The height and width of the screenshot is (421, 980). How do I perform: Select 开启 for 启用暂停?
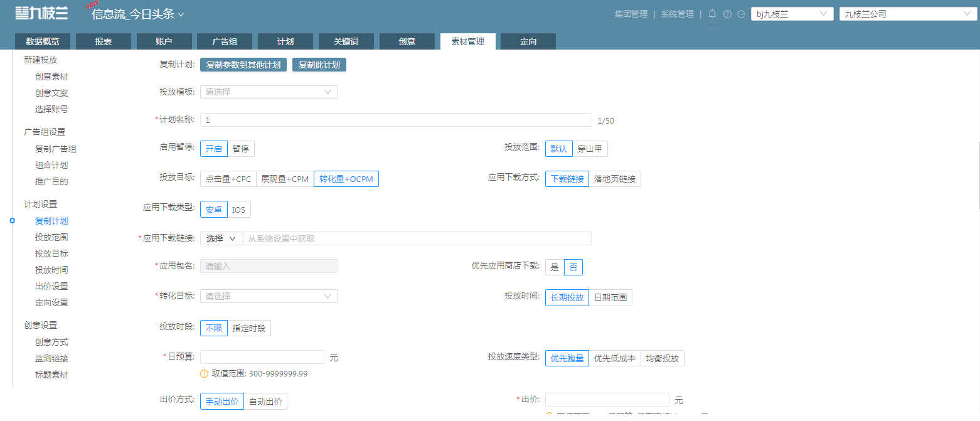point(214,149)
